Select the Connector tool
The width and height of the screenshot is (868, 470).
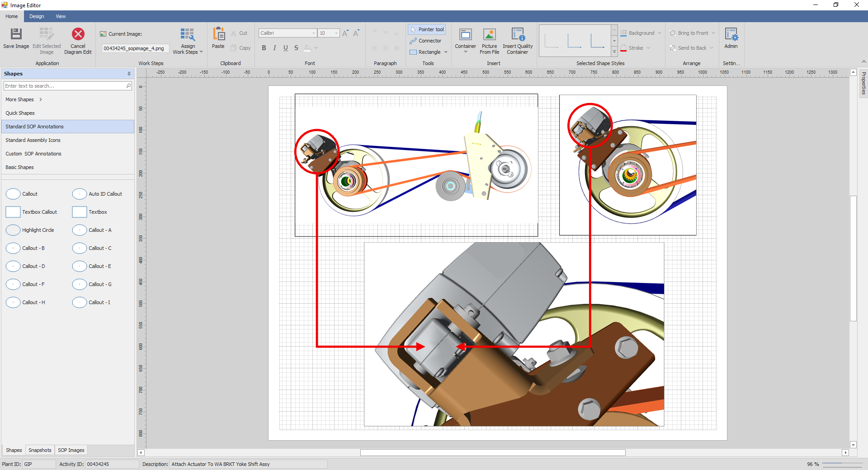point(426,41)
